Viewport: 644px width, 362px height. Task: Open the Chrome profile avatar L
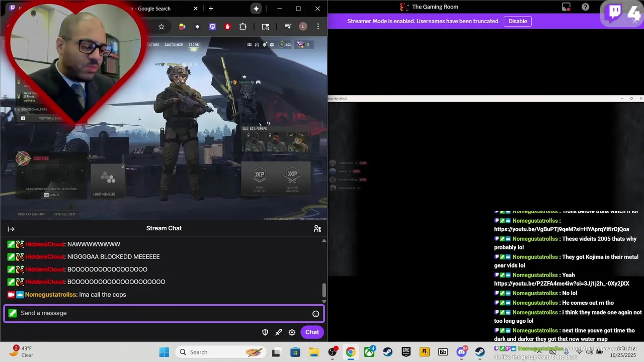303,27
